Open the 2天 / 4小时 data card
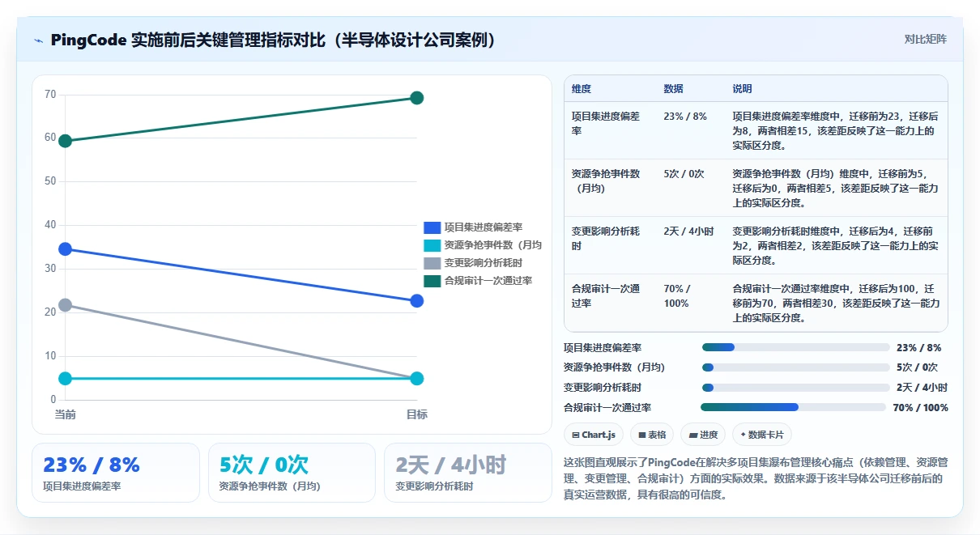Viewport: 980px width, 535px height. 468,473
